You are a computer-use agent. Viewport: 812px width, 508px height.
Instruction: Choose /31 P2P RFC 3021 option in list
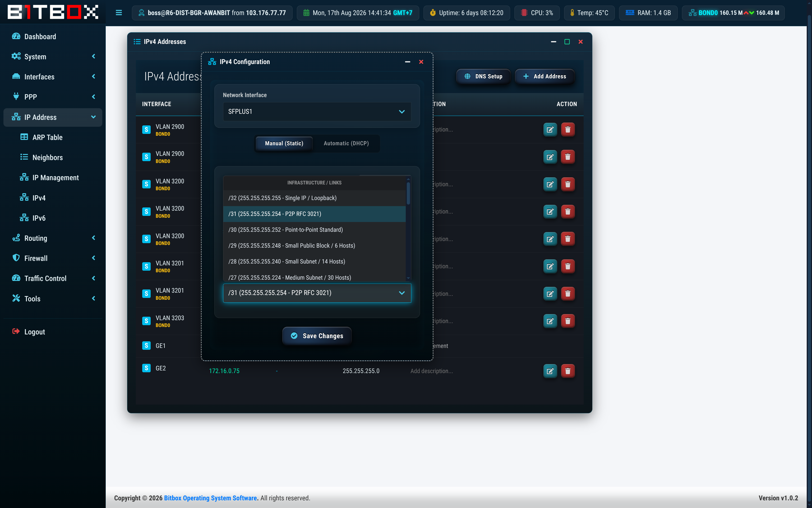pyautogui.click(x=314, y=214)
